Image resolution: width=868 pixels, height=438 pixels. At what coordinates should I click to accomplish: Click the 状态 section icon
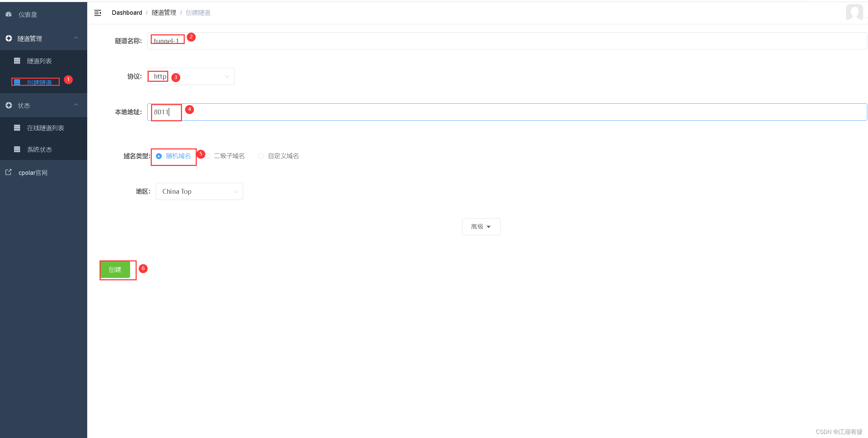tap(9, 105)
